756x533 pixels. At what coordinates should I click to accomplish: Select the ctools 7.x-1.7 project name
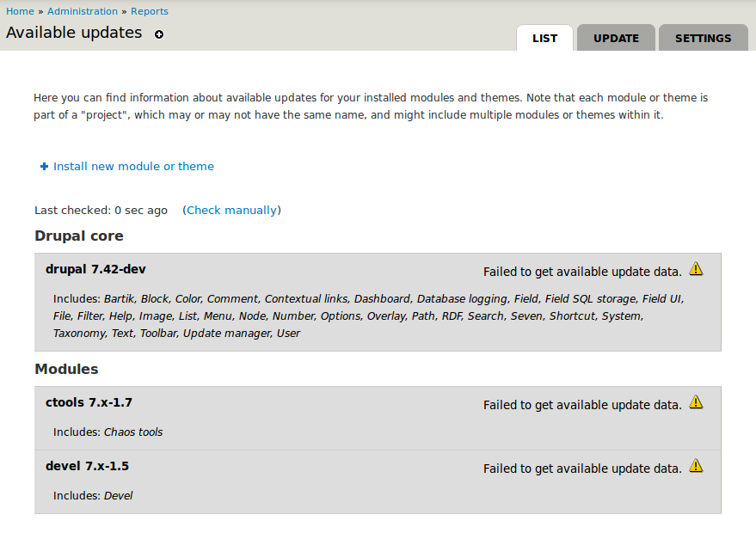point(89,402)
